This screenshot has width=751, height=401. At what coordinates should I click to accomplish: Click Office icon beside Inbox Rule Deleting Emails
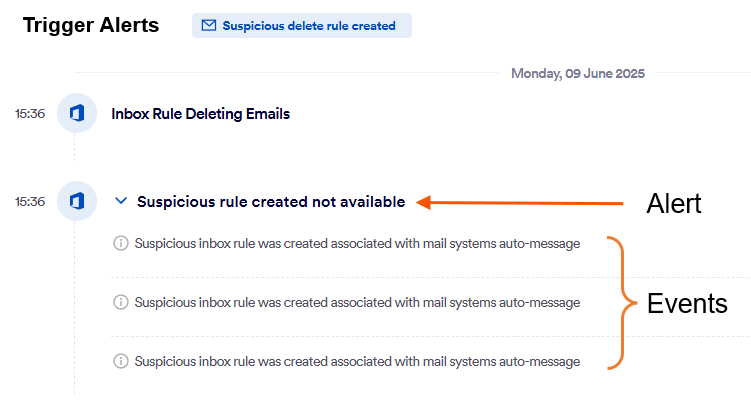coord(76,114)
